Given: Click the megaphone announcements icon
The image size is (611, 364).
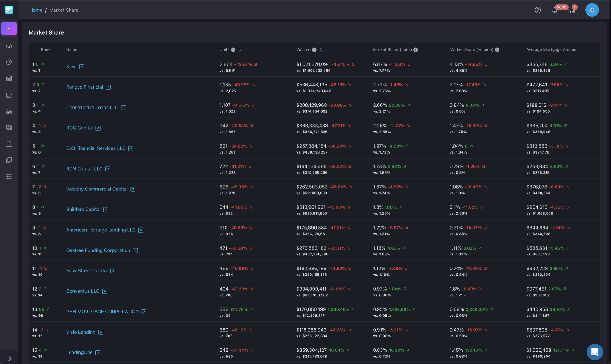Looking at the screenshot, I should 571,10.
